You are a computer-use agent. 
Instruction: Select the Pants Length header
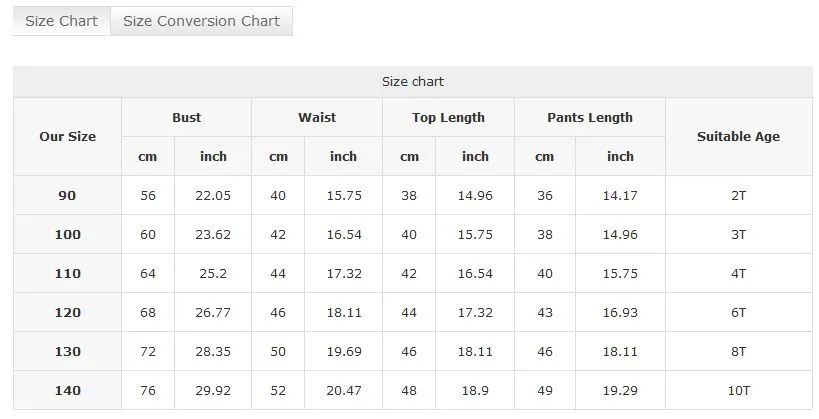590,118
